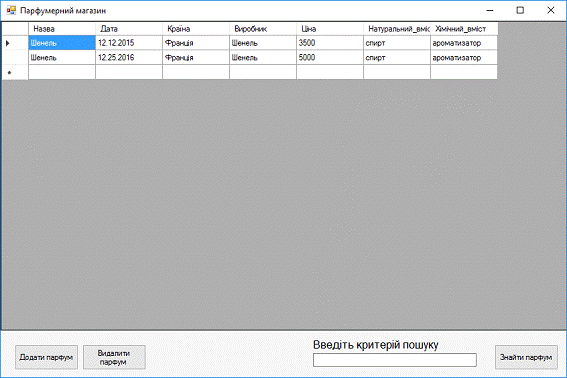The width and height of the screenshot is (567, 378).
Task: Click the Натуральний_вміст column header
Action: tap(397, 29)
